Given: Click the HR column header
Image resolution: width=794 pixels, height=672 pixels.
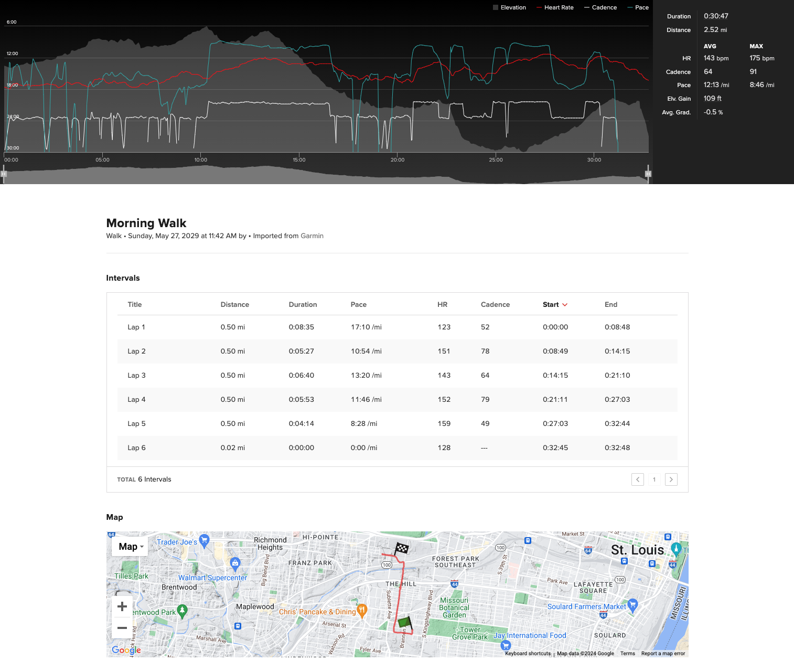Looking at the screenshot, I should click(443, 304).
